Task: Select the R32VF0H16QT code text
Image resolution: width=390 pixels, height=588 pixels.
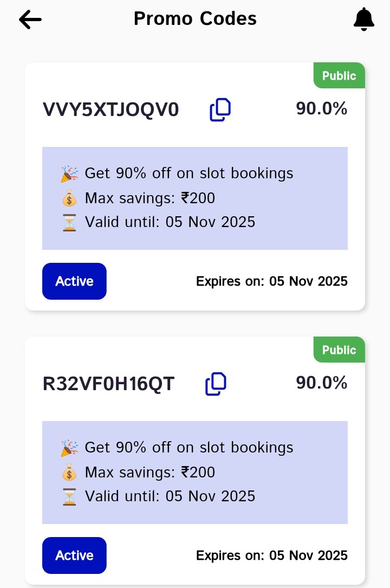Action: point(108,384)
